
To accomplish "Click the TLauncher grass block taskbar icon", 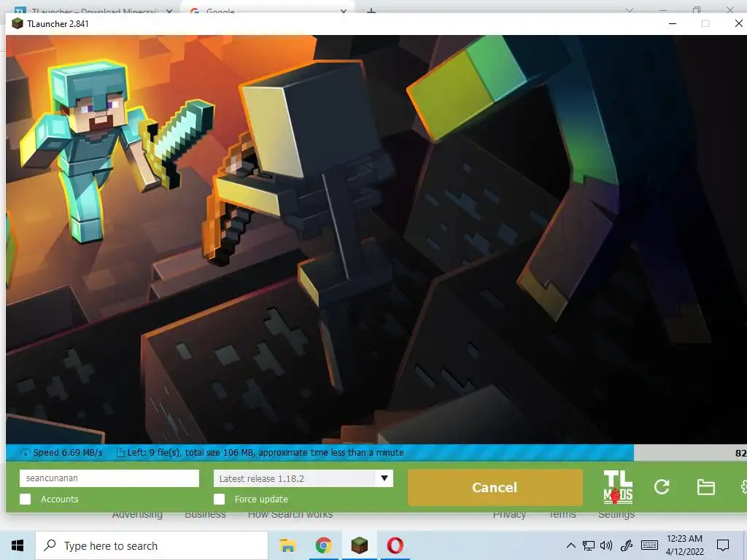I will [359, 545].
